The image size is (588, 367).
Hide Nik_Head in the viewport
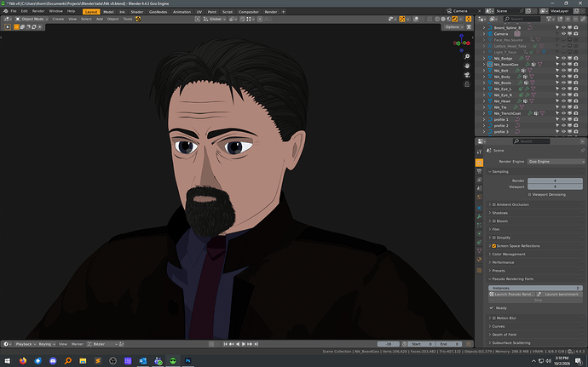click(x=563, y=101)
